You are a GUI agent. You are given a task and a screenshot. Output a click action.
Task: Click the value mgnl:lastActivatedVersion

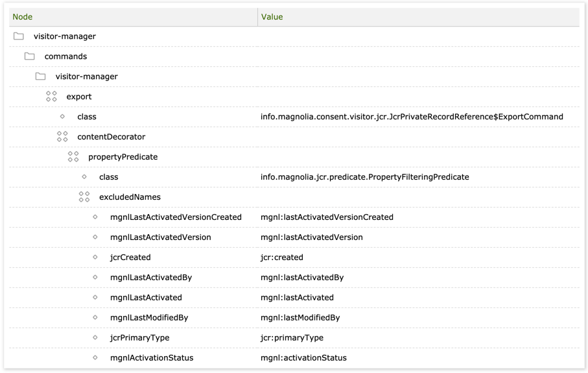pyautogui.click(x=312, y=237)
